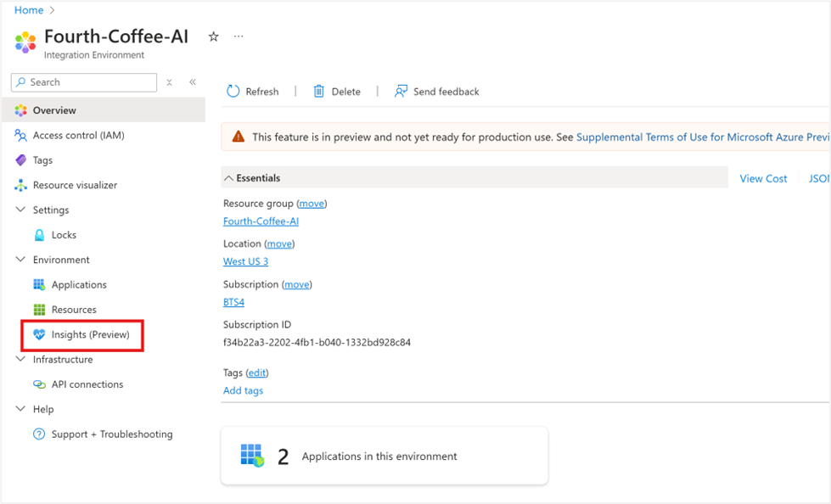Click the Support question mark icon
The image size is (831, 504).
coord(39,434)
